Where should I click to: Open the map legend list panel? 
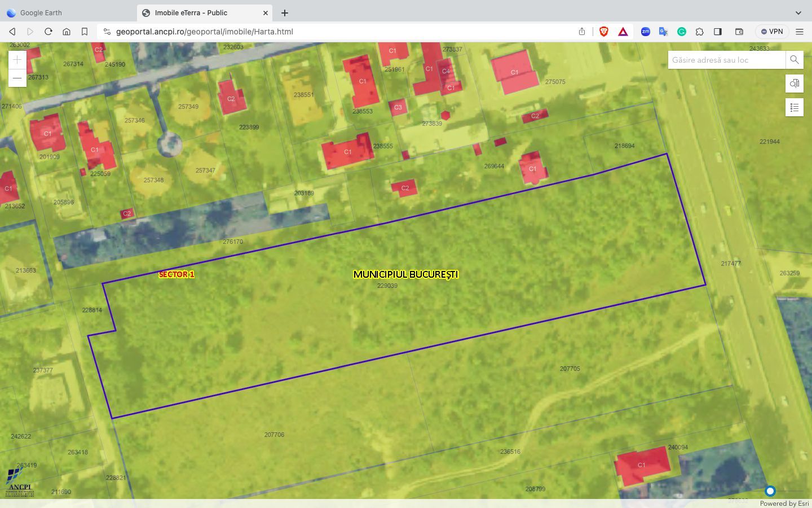794,107
